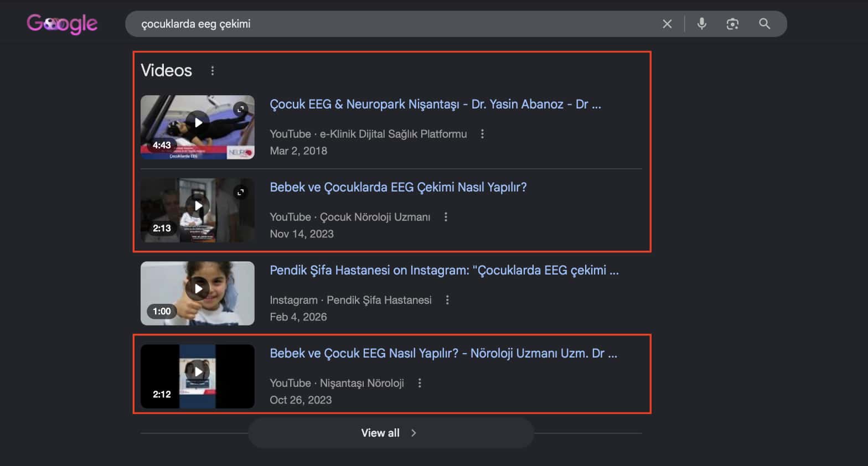Click the Google logo

62,24
